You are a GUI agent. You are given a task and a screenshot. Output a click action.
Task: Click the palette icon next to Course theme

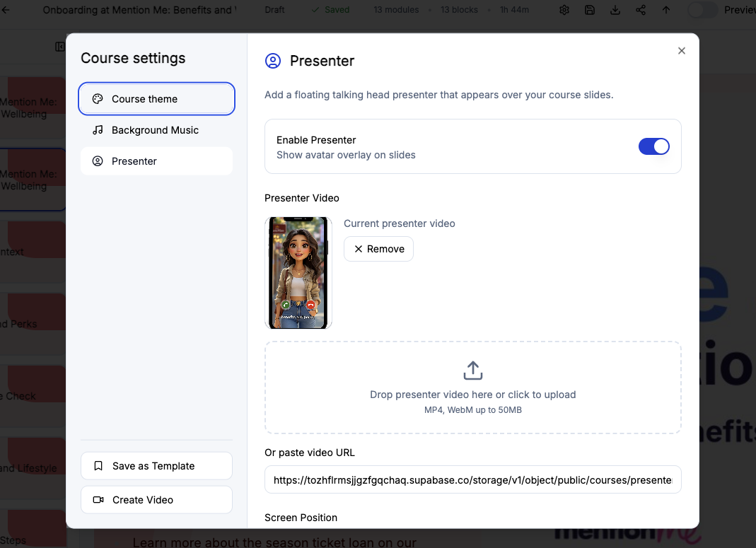click(98, 99)
